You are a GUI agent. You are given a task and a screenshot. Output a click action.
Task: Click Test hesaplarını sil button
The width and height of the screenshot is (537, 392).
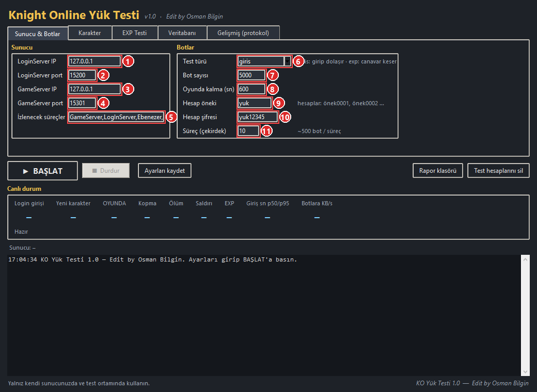click(498, 171)
